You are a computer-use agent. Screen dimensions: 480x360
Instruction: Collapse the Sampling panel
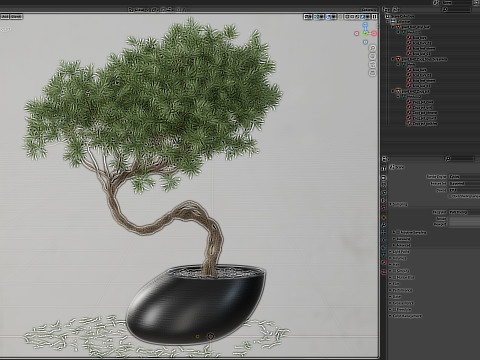(x=399, y=204)
